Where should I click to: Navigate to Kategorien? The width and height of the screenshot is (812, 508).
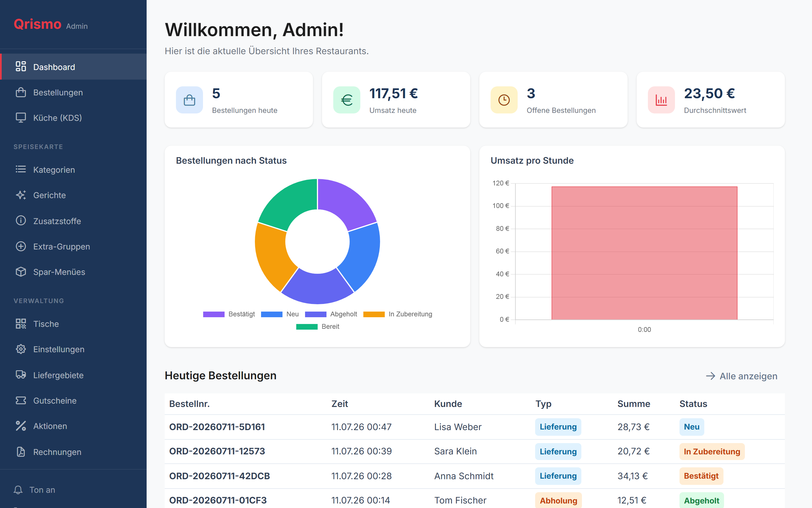[x=73, y=170]
